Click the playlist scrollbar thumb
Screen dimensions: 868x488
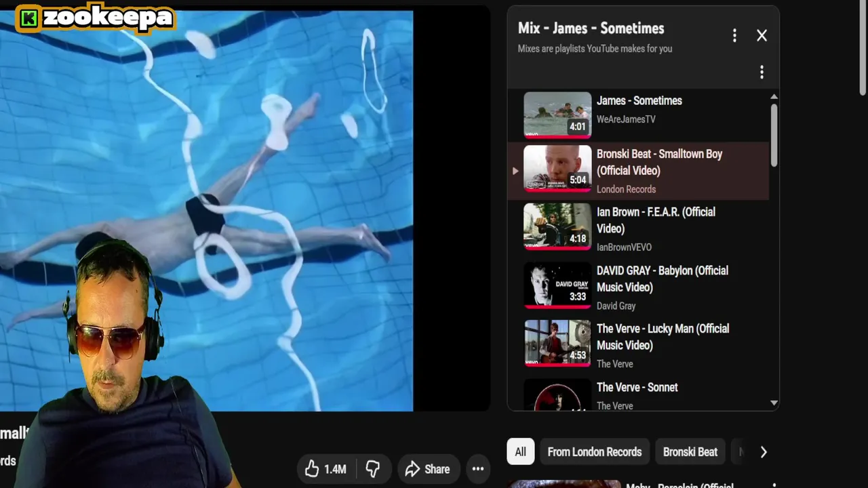click(x=774, y=136)
